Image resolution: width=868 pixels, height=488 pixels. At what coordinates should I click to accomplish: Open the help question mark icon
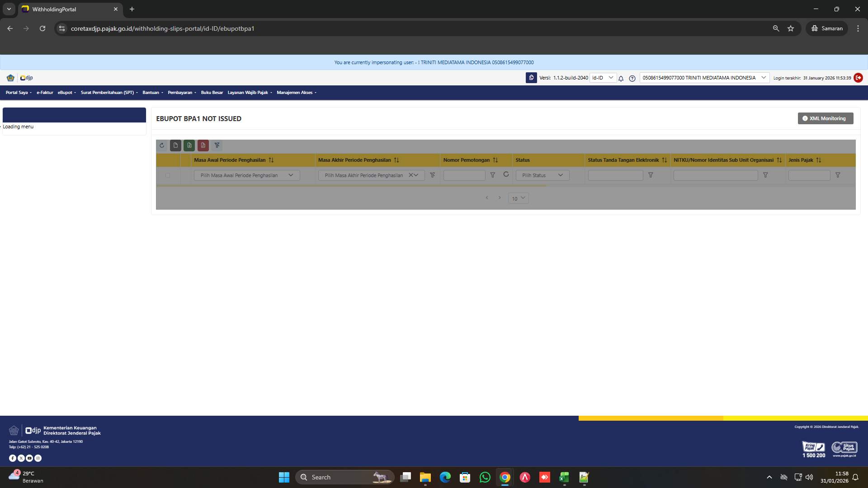coord(632,78)
